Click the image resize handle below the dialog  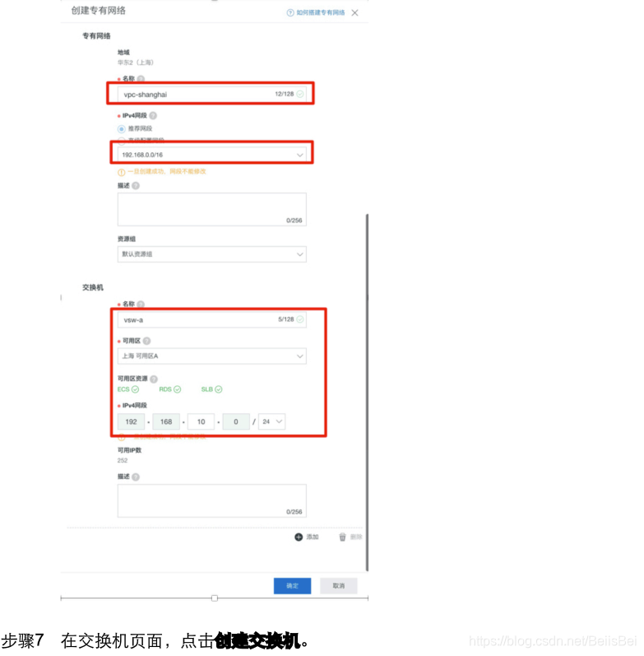[x=215, y=598]
